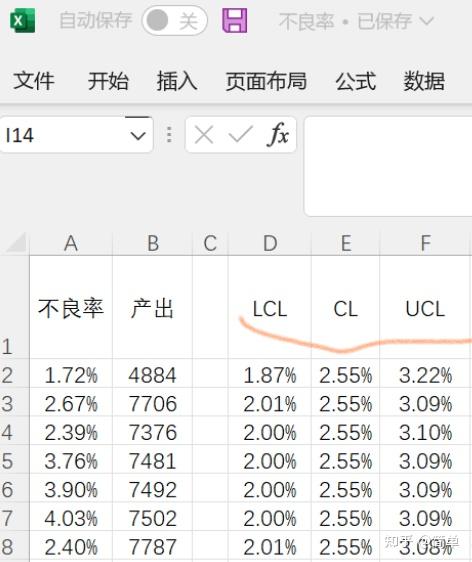Open the 文件 menu
The width and height of the screenshot is (472, 562).
34,81
